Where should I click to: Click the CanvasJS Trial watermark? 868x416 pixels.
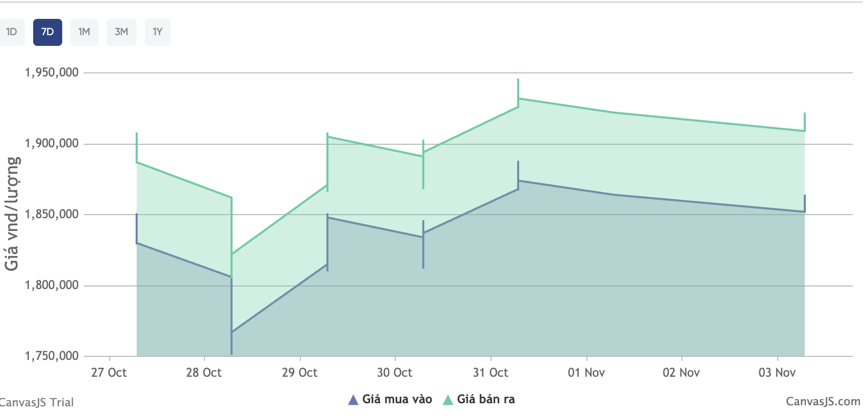point(37,402)
